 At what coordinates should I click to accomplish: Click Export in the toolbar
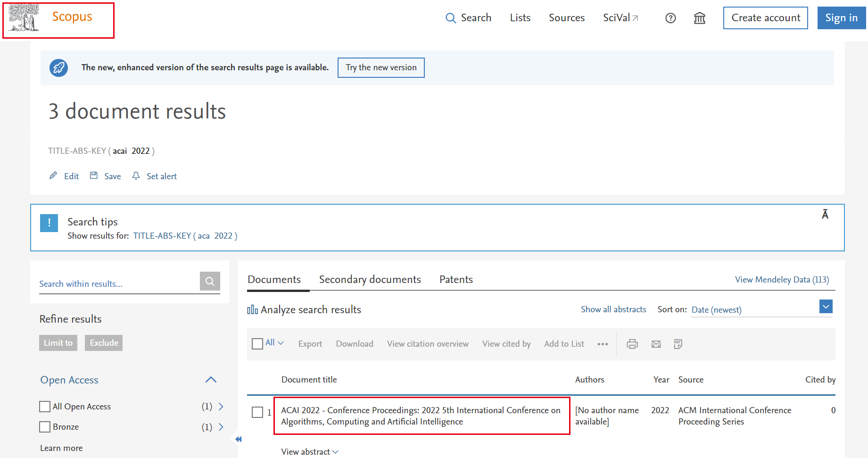310,344
